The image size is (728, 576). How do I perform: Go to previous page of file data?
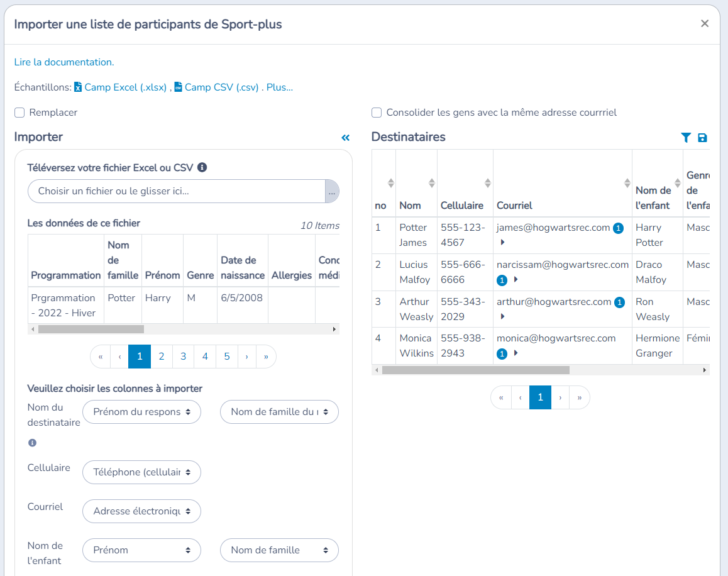[120, 357]
